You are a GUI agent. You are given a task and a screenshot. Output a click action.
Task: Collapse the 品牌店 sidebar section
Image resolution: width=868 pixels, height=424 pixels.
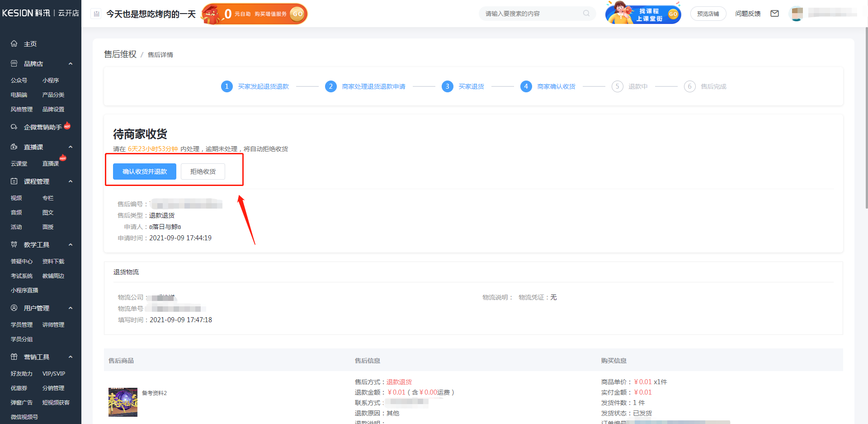click(x=71, y=64)
